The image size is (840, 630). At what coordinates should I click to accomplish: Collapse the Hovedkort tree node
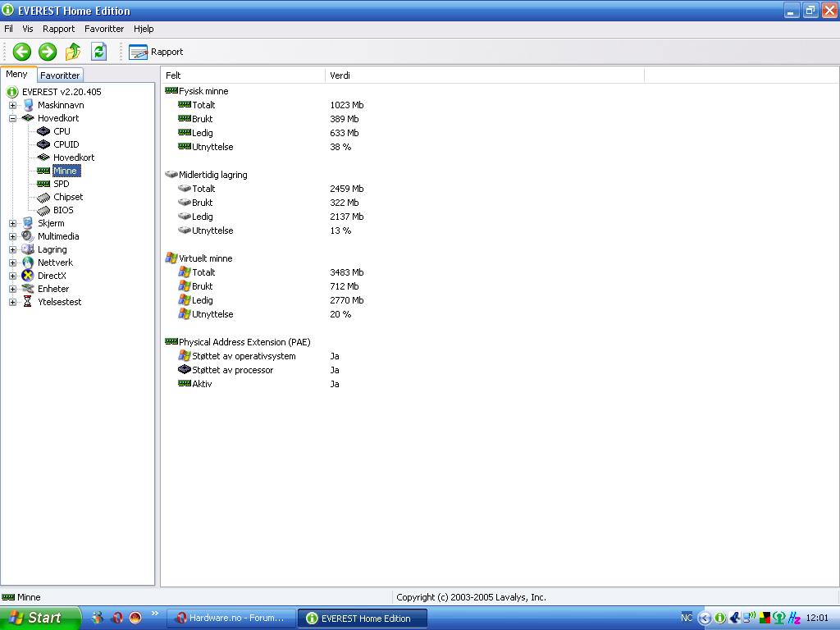[12, 118]
